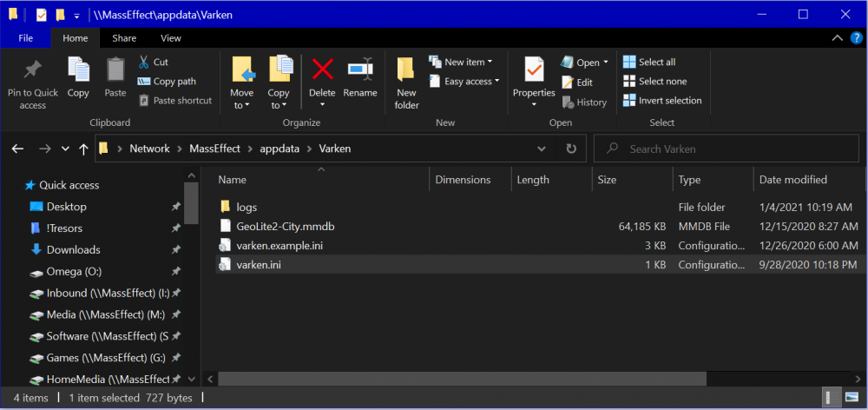Image resolution: width=868 pixels, height=410 pixels.
Task: Select all items in folder
Action: [649, 62]
